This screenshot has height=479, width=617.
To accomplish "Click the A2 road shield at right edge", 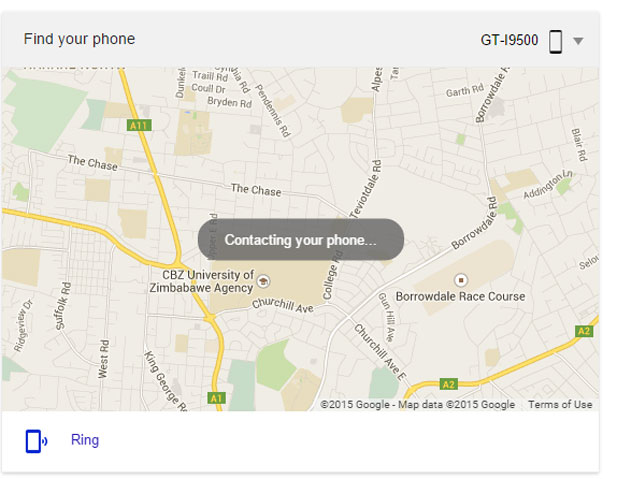I will click(584, 331).
